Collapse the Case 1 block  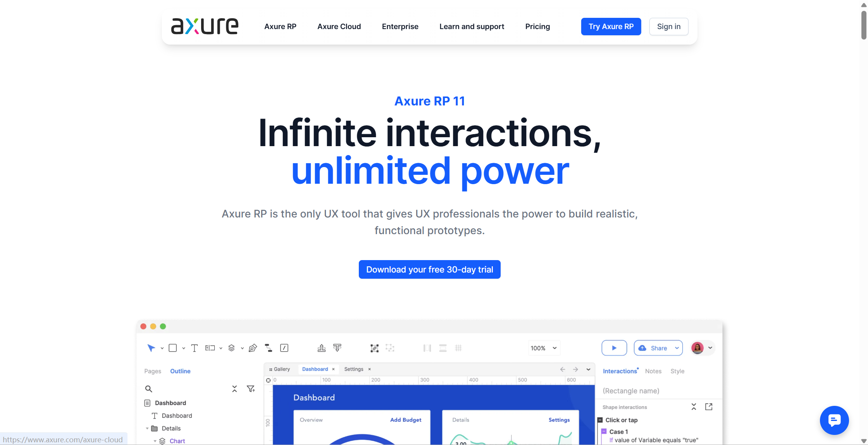point(604,431)
